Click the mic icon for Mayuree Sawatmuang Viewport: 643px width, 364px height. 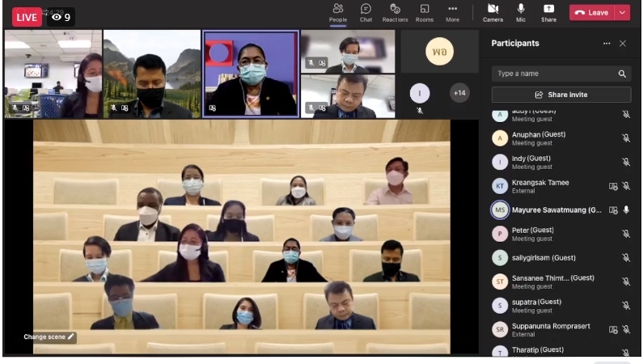tap(626, 210)
